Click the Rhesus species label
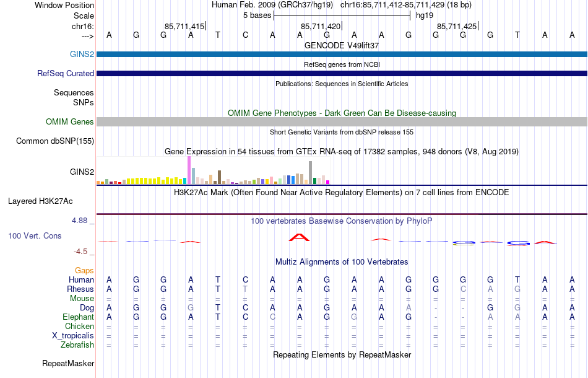 (x=80, y=289)
